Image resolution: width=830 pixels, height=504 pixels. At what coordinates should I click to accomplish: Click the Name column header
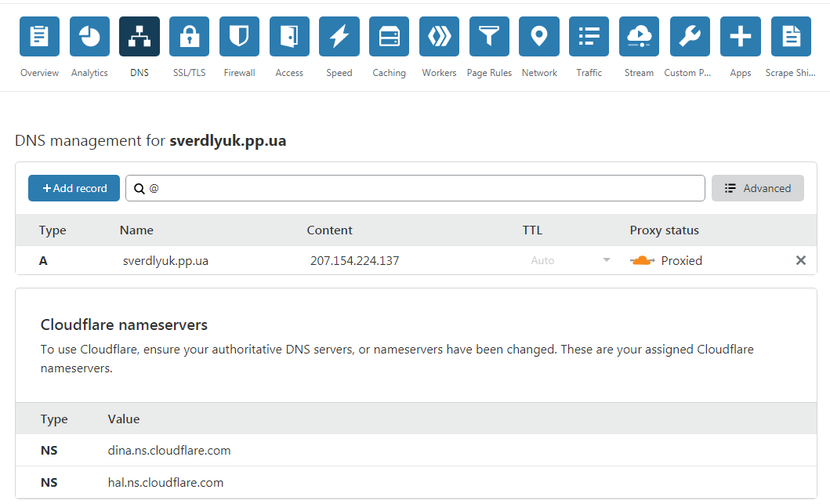136,230
